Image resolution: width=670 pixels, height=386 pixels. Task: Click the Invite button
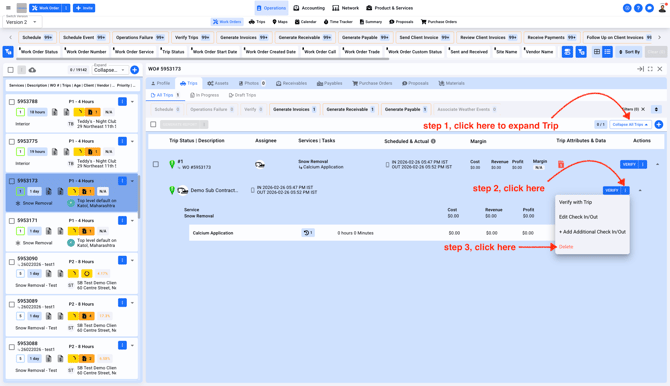[x=84, y=8]
